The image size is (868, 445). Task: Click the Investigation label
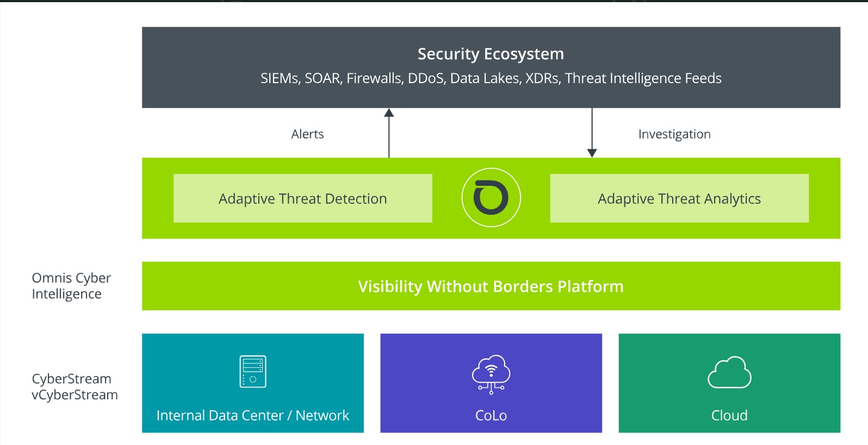674,134
